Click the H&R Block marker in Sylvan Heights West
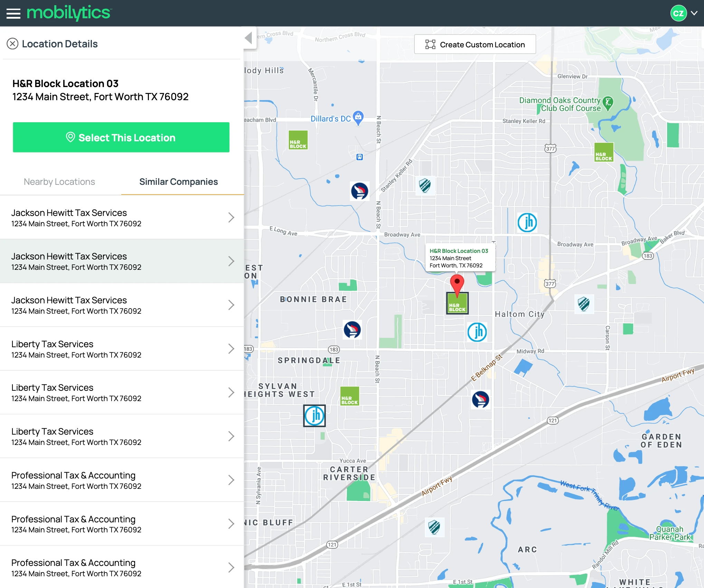 (350, 396)
